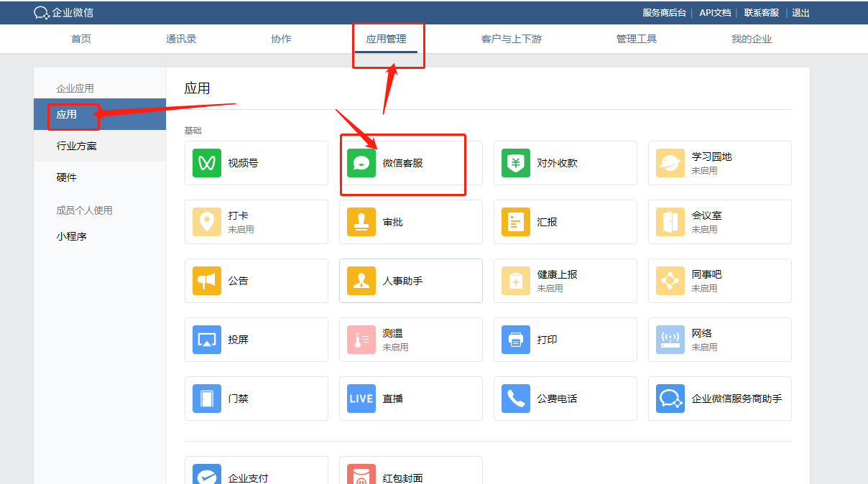This screenshot has height=484, width=868.
Task: Click the 打卡 location pin icon
Action: tap(207, 222)
